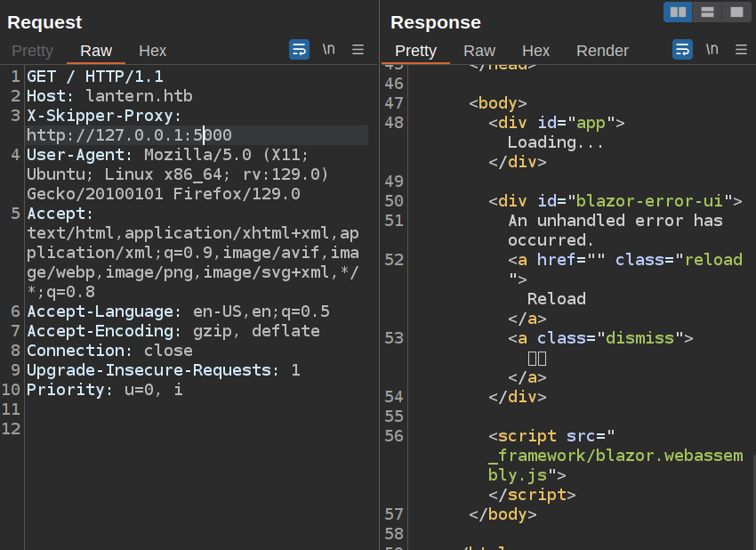This screenshot has width=756, height=550.
Task: Toggle word wrap in the Response viewer
Action: 682,50
